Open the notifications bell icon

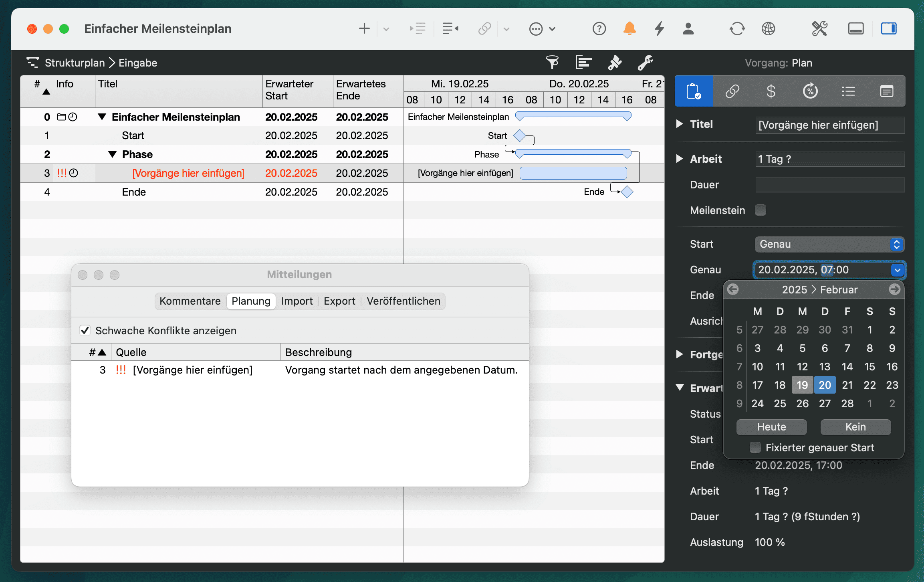pyautogui.click(x=629, y=28)
